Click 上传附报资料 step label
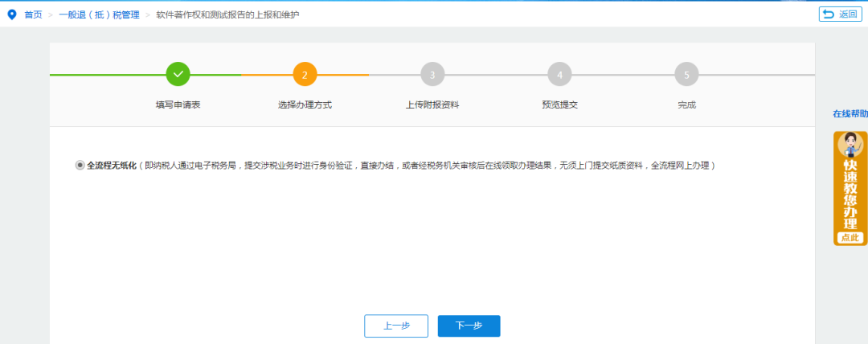 [432, 104]
